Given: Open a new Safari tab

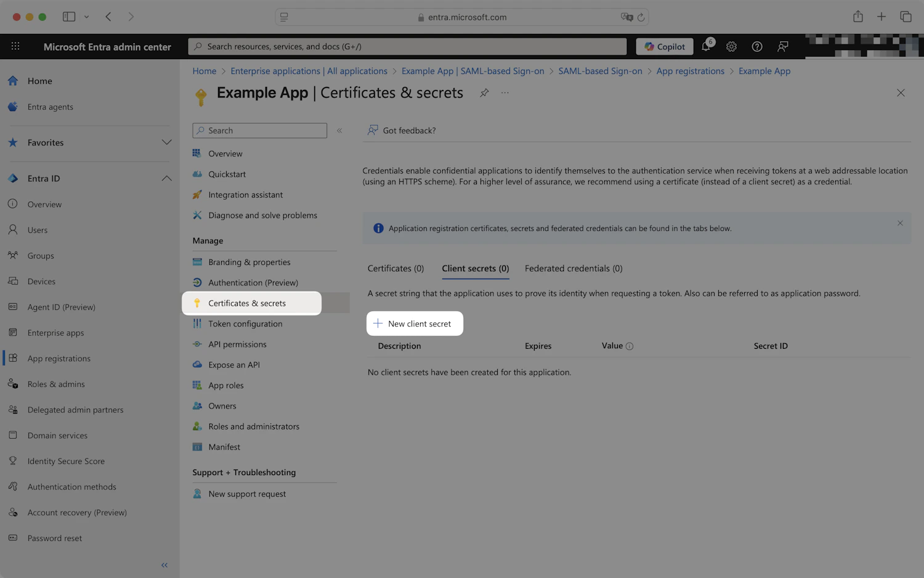Looking at the screenshot, I should [881, 17].
